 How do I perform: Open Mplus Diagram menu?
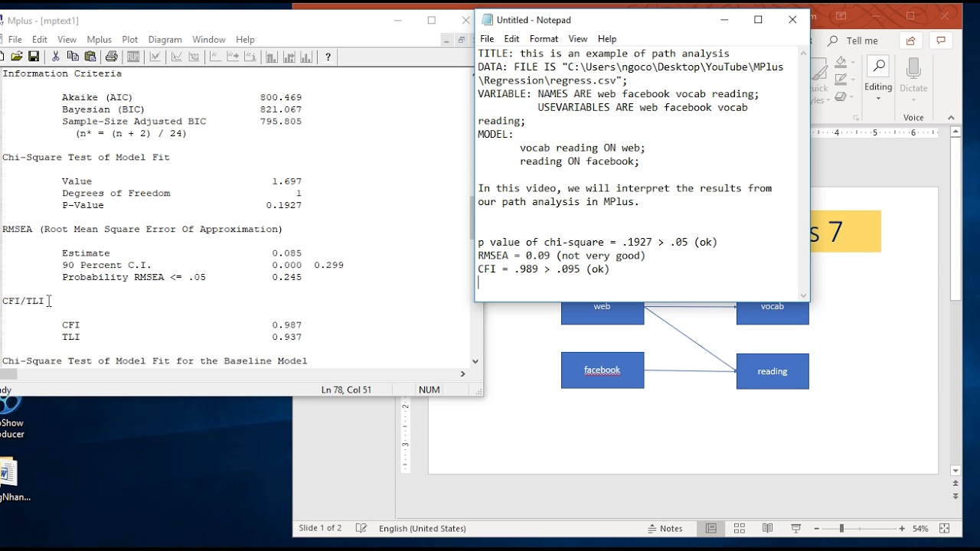point(165,40)
